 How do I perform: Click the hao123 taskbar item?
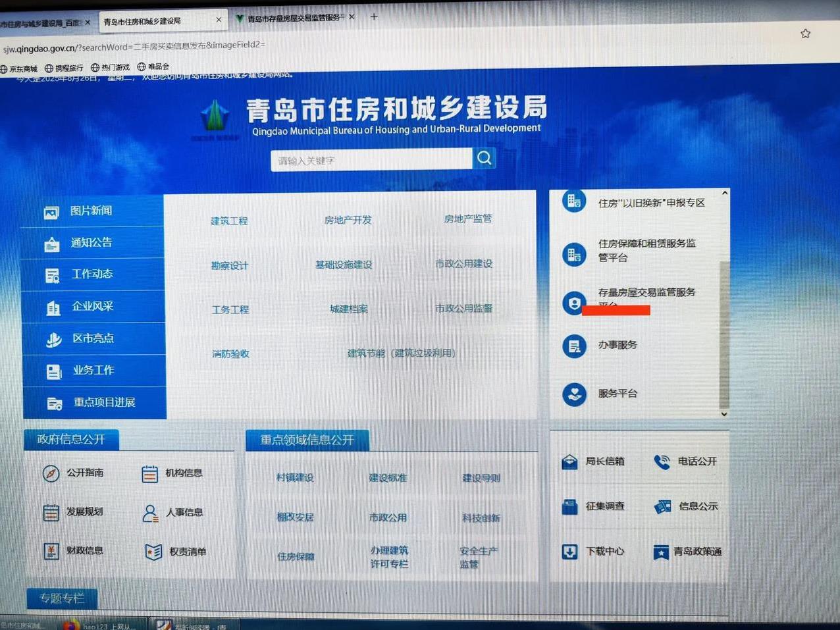(101, 625)
